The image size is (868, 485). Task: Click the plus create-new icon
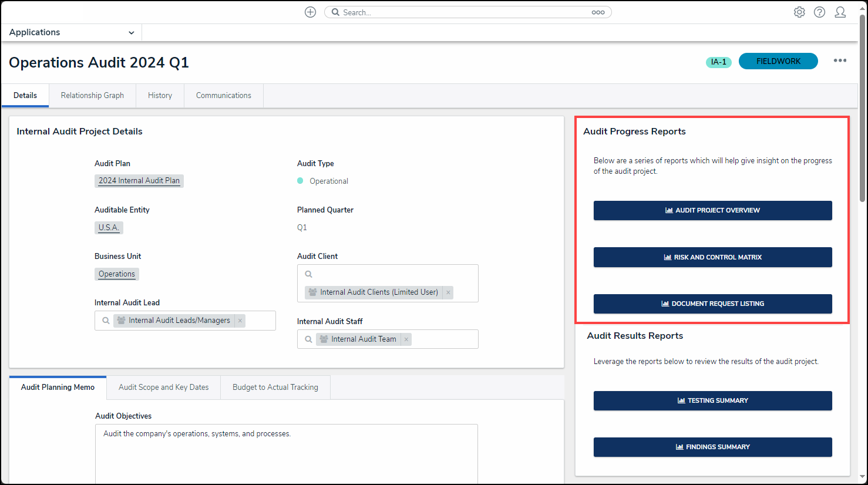coord(310,12)
